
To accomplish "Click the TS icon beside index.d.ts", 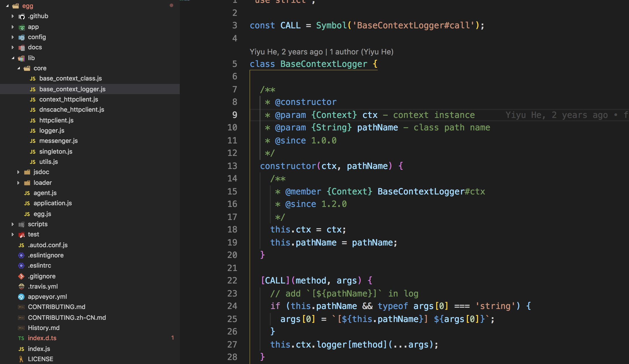I will click(21, 338).
